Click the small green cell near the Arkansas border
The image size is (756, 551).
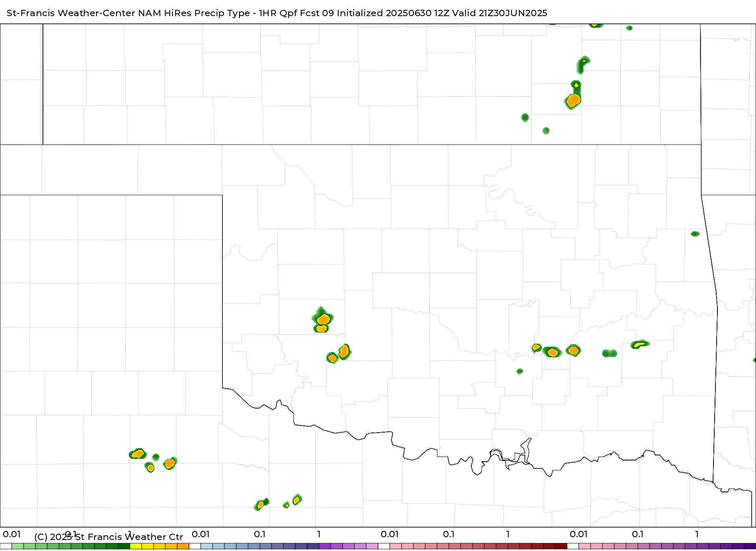695,234
